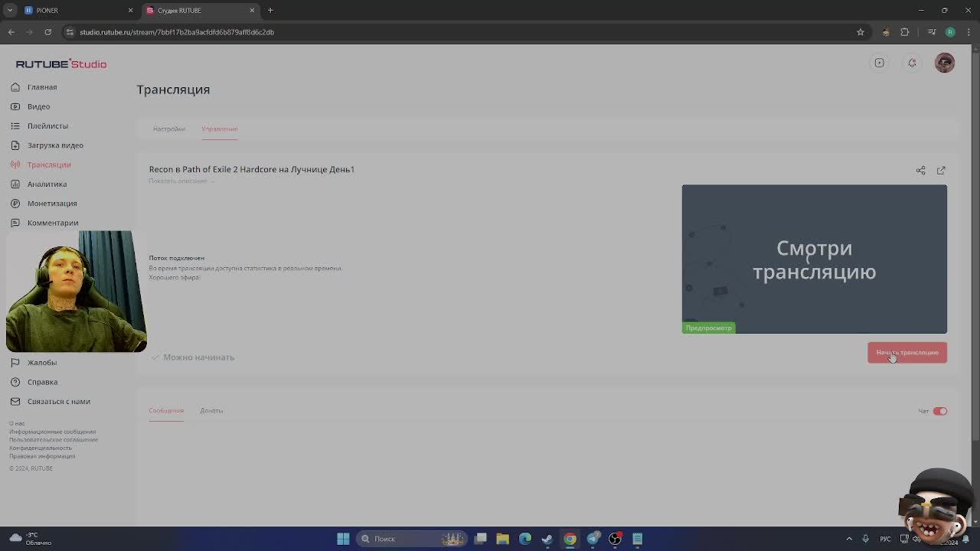Open Комментарии in sidebar
Viewport: 980px width, 551px height.
[53, 223]
